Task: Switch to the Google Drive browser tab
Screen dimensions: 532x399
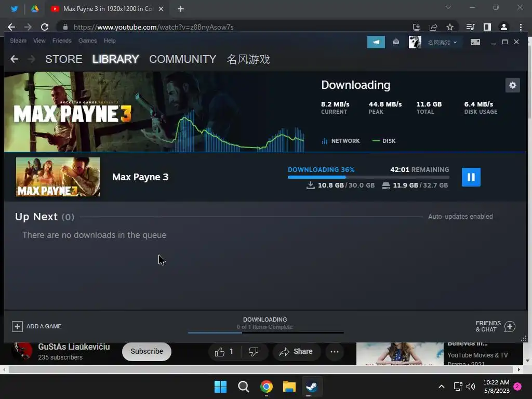Action: coord(35,9)
